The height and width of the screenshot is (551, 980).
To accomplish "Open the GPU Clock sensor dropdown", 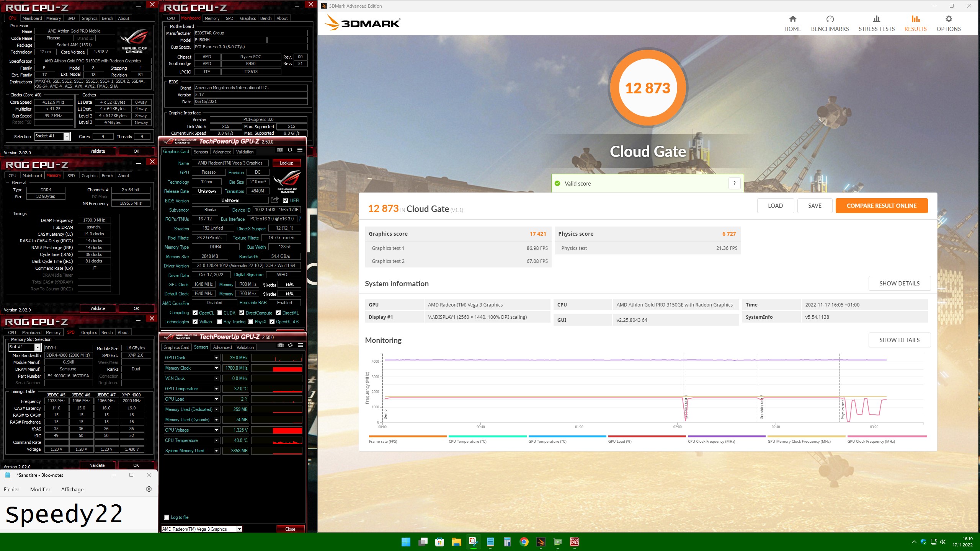I will pos(217,358).
